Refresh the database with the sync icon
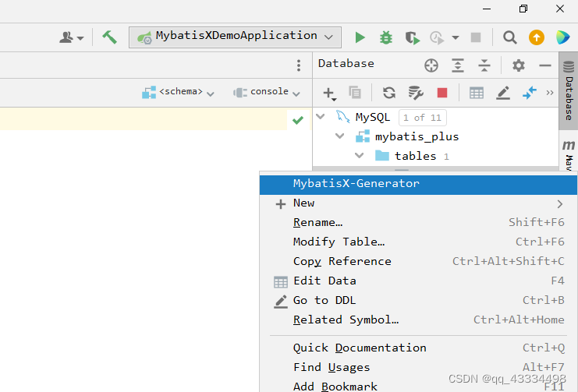The width and height of the screenshot is (578, 392). 389,93
